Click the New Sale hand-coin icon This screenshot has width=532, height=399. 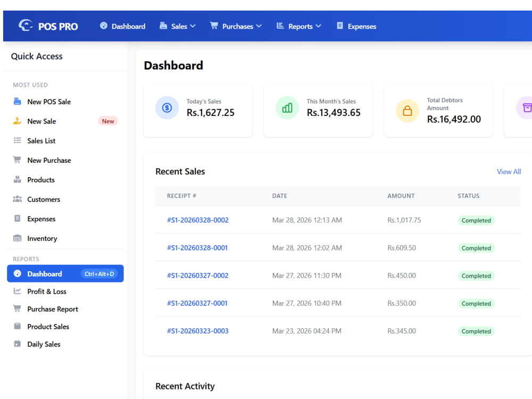[x=18, y=121]
